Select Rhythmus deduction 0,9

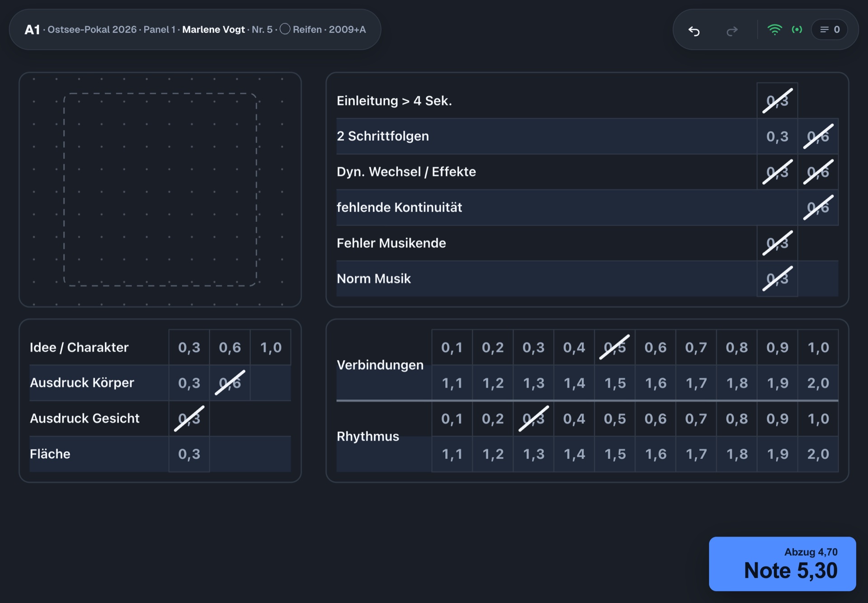click(778, 419)
